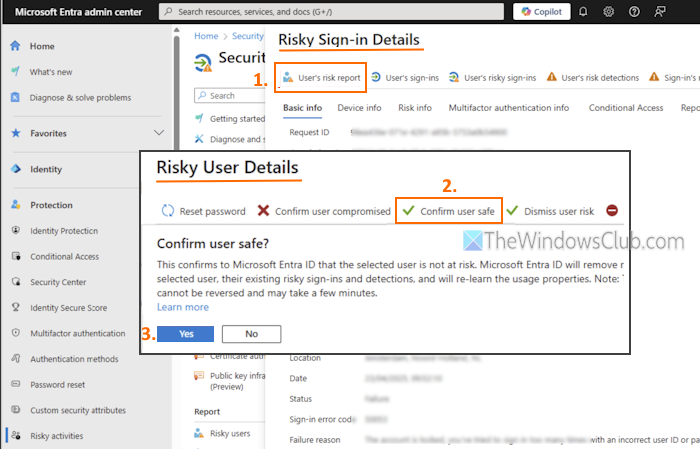The height and width of the screenshot is (449, 700).
Task: Confirm with the Yes button
Action: [x=185, y=334]
